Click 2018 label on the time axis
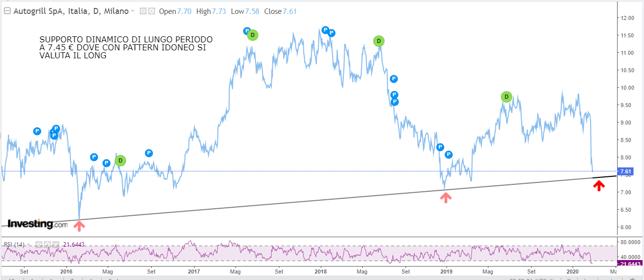Image resolution: width=644 pixels, height=280 pixels. pos(320,272)
